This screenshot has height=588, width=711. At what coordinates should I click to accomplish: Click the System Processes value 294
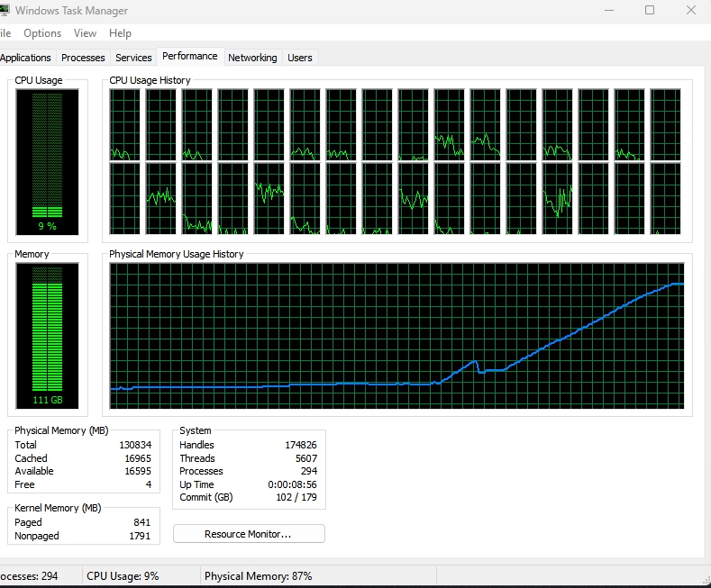[x=309, y=471]
